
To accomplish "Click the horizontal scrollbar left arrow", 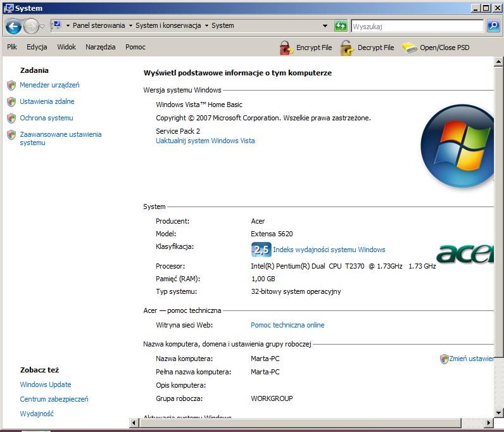I will [134, 422].
